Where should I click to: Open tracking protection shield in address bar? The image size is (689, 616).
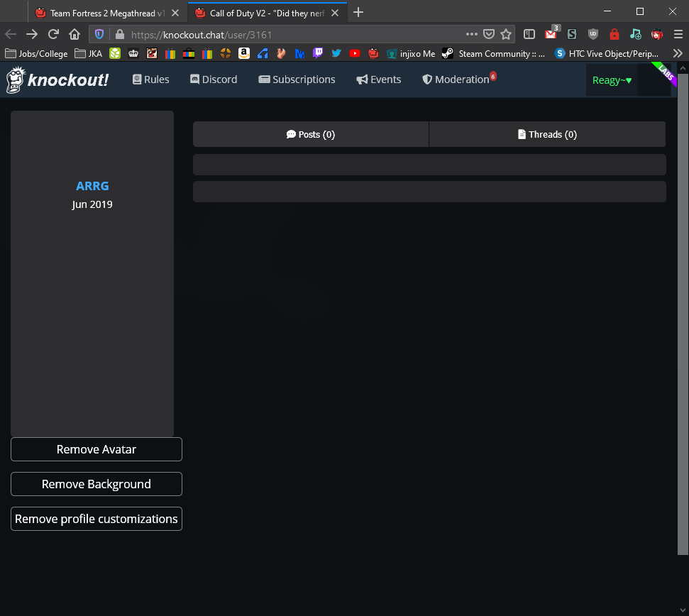click(x=99, y=34)
